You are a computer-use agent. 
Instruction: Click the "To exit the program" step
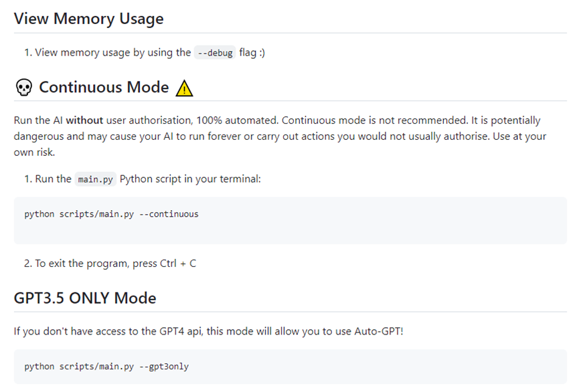pyautogui.click(x=110, y=264)
